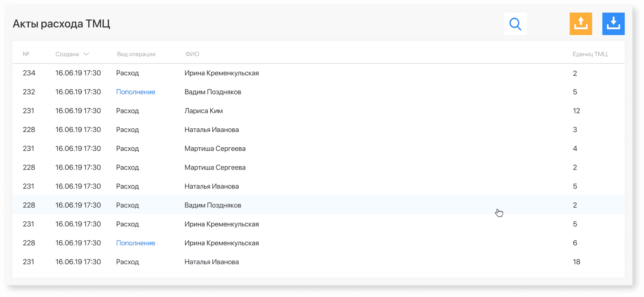644x297 pixels.
Task: Click the "Вид операции" column header
Action: tap(136, 54)
